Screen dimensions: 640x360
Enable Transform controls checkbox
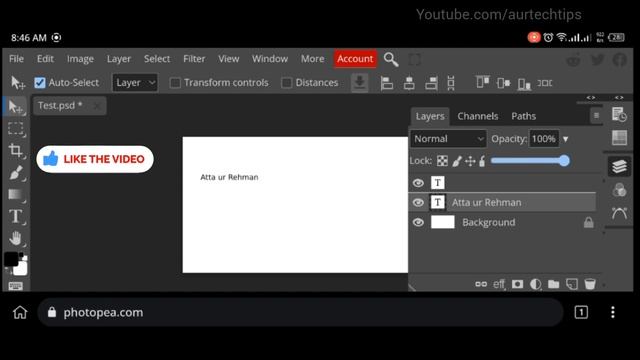(x=175, y=83)
